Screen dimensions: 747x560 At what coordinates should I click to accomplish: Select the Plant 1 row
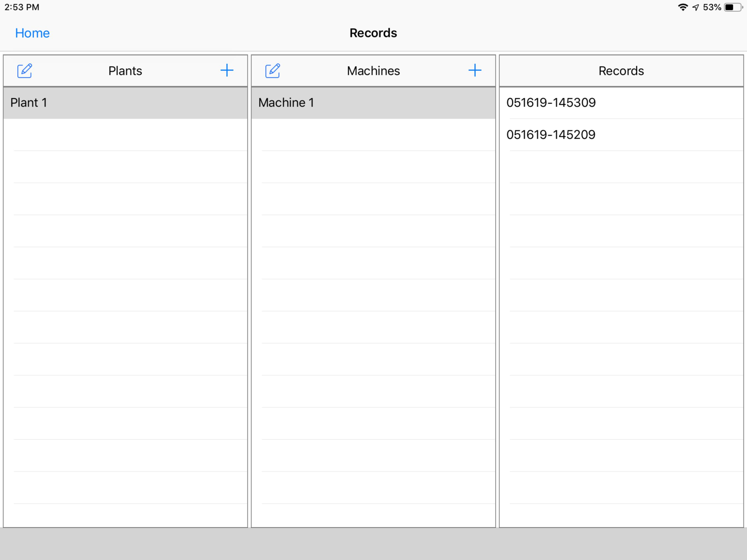pyautogui.click(x=125, y=103)
